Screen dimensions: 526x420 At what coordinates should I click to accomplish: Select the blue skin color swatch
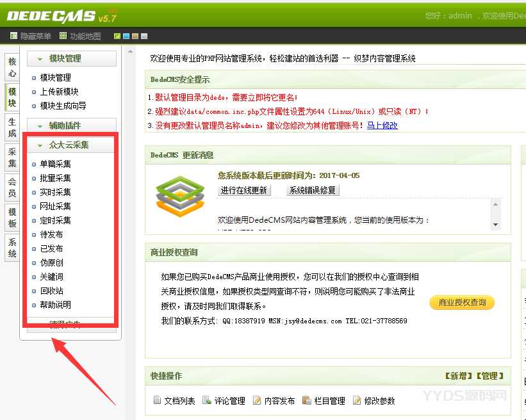(126, 36)
